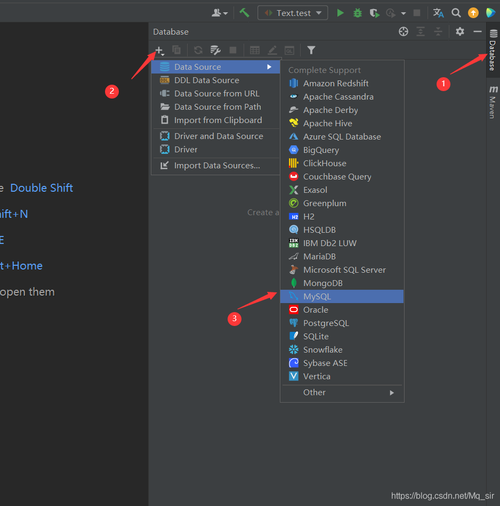This screenshot has height=506, width=500.
Task: Select HSQLDB data source
Action: point(342,230)
